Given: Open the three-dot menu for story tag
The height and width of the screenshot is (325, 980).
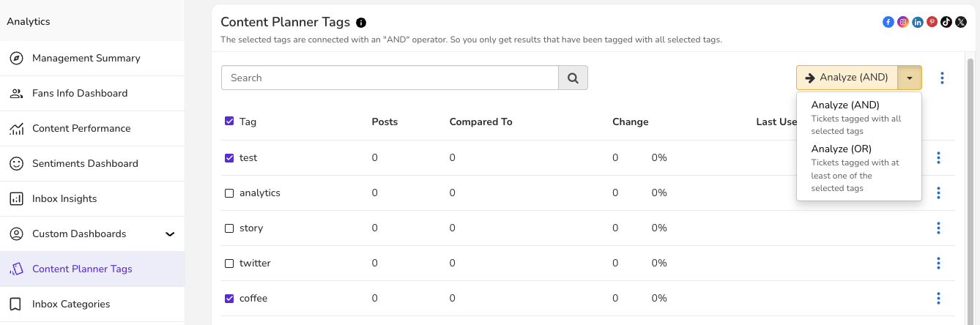Looking at the screenshot, I should 938,228.
